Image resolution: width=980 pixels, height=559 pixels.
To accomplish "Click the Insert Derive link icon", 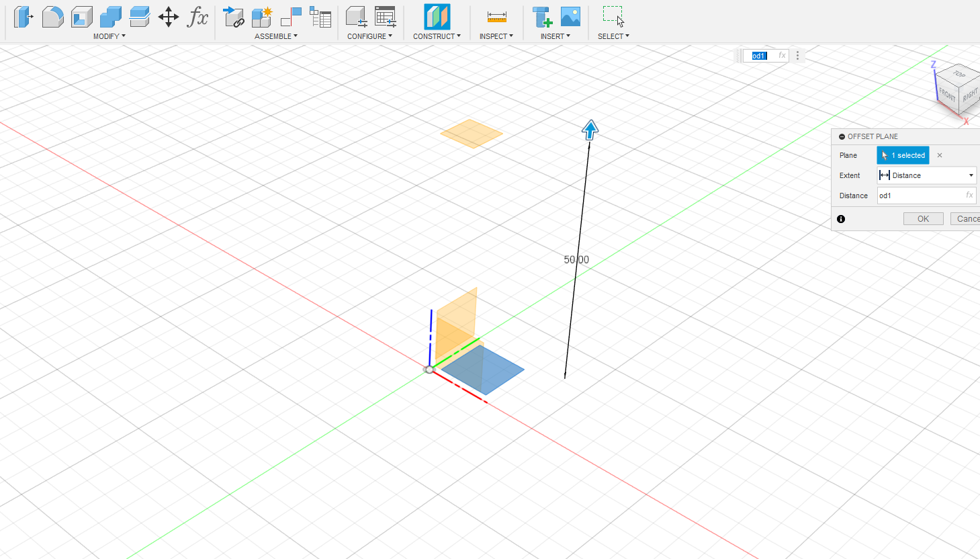I will pos(233,17).
